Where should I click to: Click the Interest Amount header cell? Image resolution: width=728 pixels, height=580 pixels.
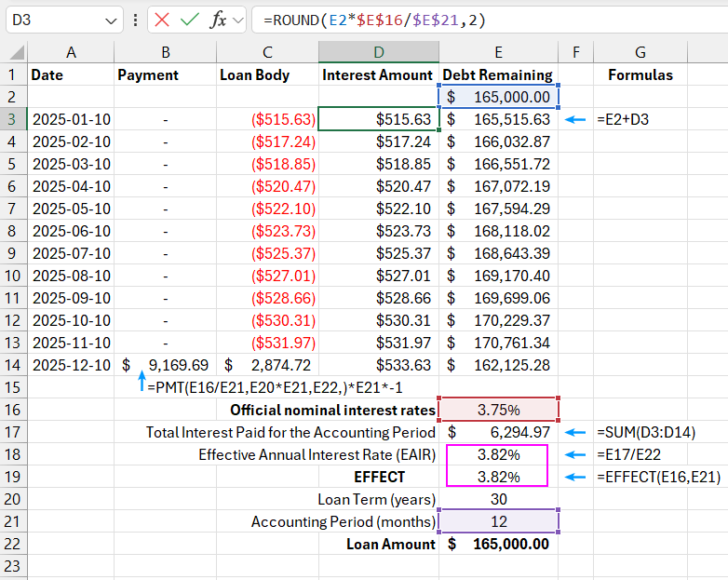click(x=379, y=74)
